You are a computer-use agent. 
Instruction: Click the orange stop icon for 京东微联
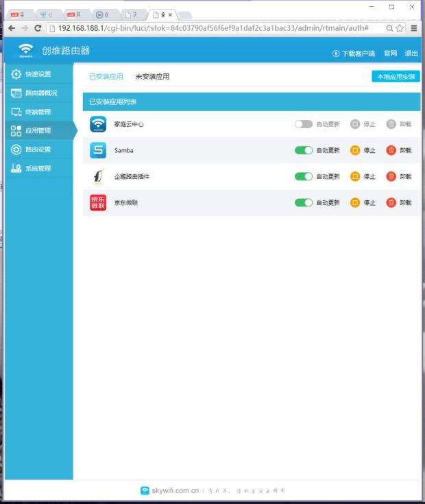pos(355,202)
